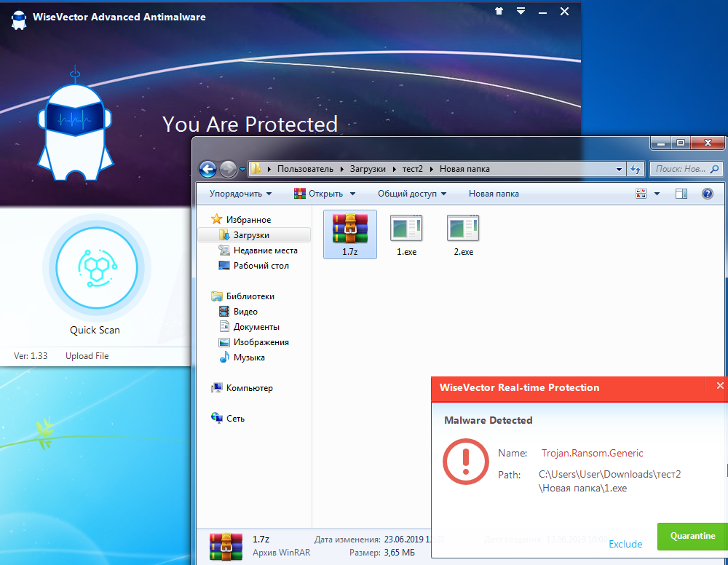The height and width of the screenshot is (565, 728).
Task: Select the 2.exe file
Action: (x=463, y=235)
